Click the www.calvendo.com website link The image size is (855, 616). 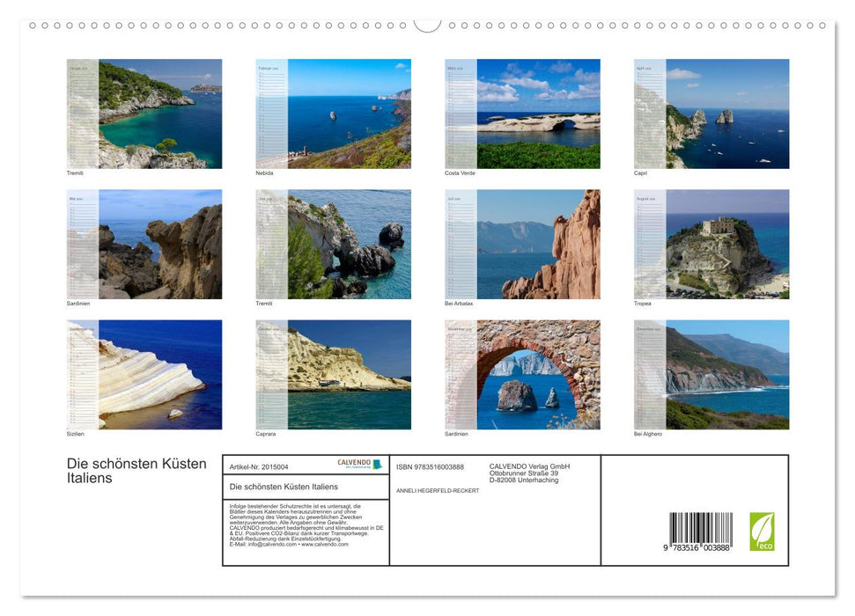[323, 546]
